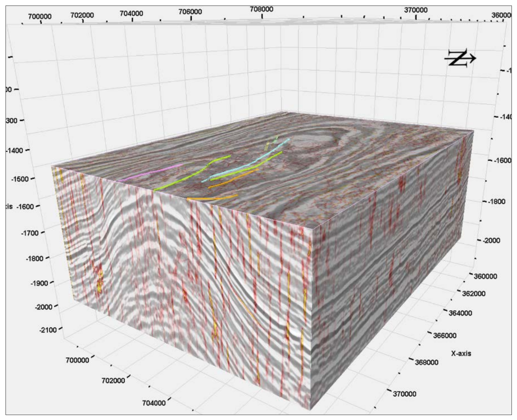Screen dimensions: 517x420
Task: Click the 708000 axis tick label
Action: pyautogui.click(x=261, y=9)
